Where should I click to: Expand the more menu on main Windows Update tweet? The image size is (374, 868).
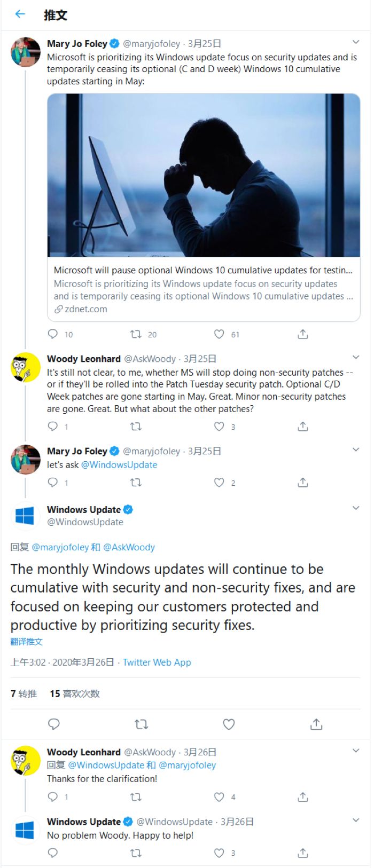click(356, 508)
